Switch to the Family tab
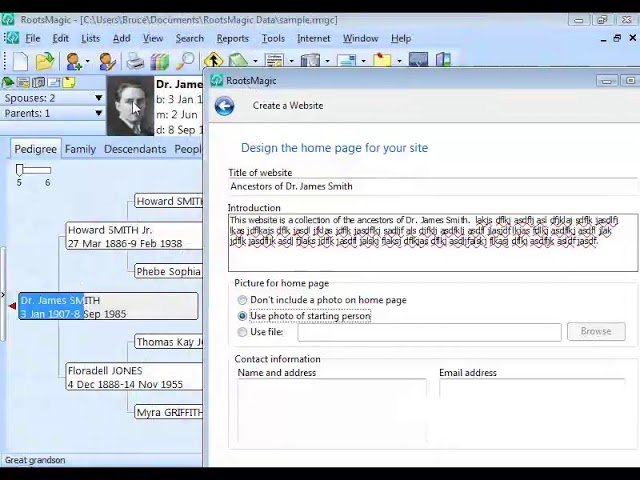Screen dimensions: 640x480 (80, 149)
